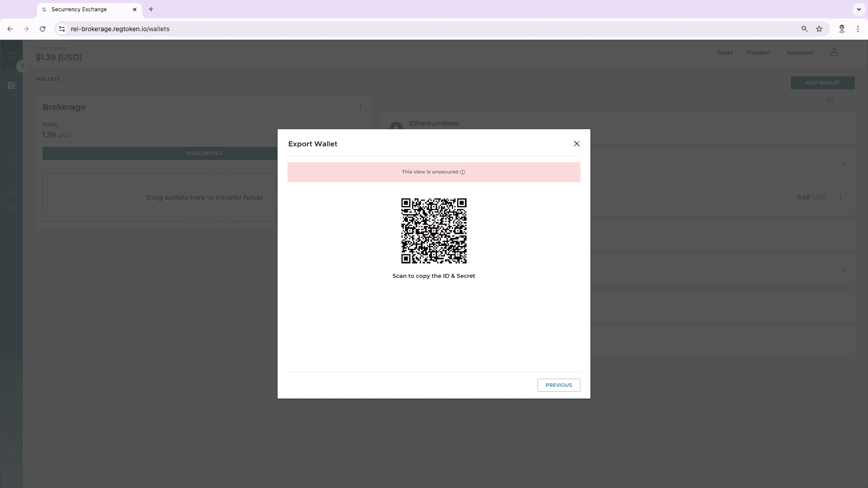Click the 1.39 USD total value
The height and width of the screenshot is (488, 868).
(56, 135)
